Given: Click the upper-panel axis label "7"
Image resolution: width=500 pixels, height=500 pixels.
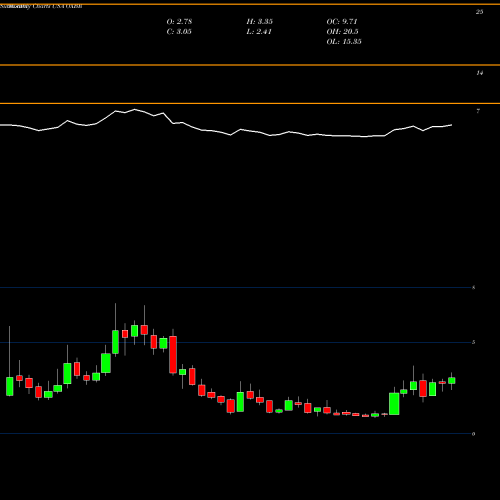Looking at the screenshot, I should pyautogui.click(x=478, y=111).
